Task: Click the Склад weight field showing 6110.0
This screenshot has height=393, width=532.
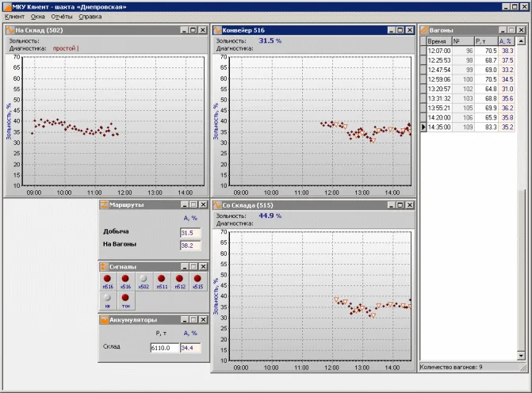Action: coord(164,348)
